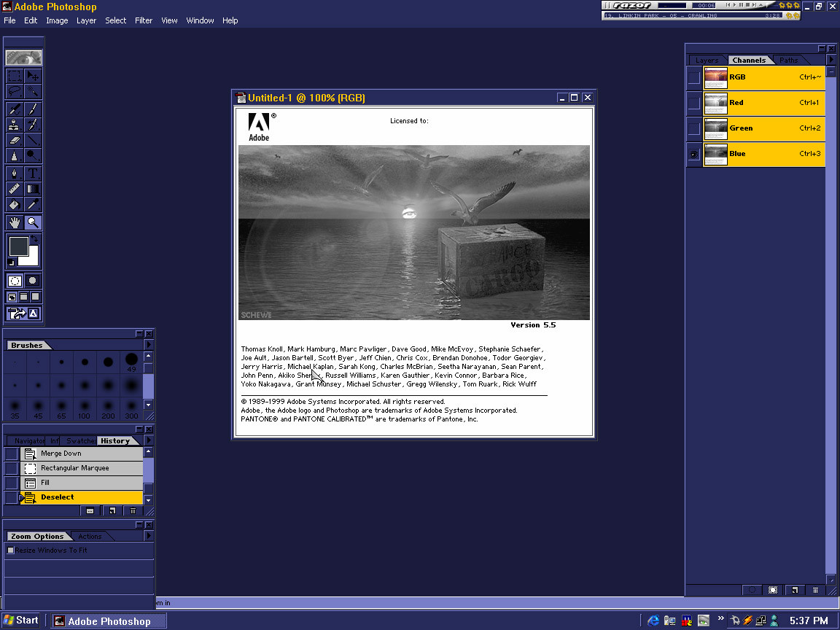Select the Magic Wand tool
840x630 pixels.
coord(33,92)
